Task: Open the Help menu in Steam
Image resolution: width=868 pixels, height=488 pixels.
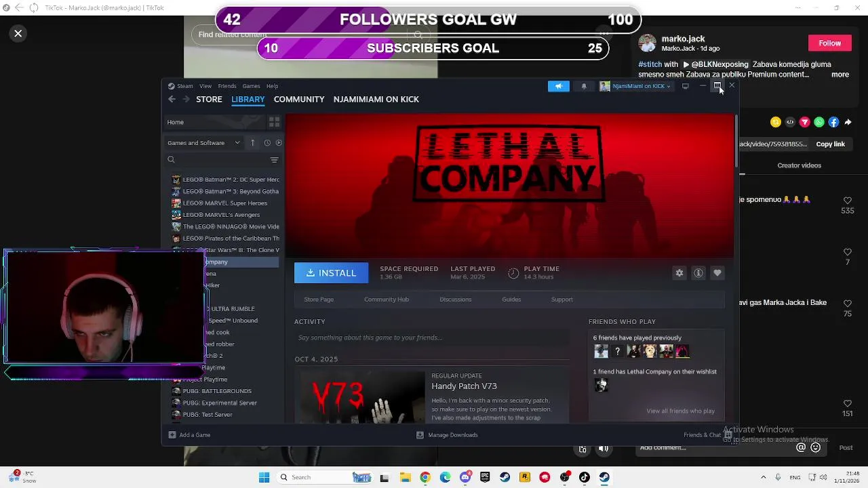Action: pos(272,86)
